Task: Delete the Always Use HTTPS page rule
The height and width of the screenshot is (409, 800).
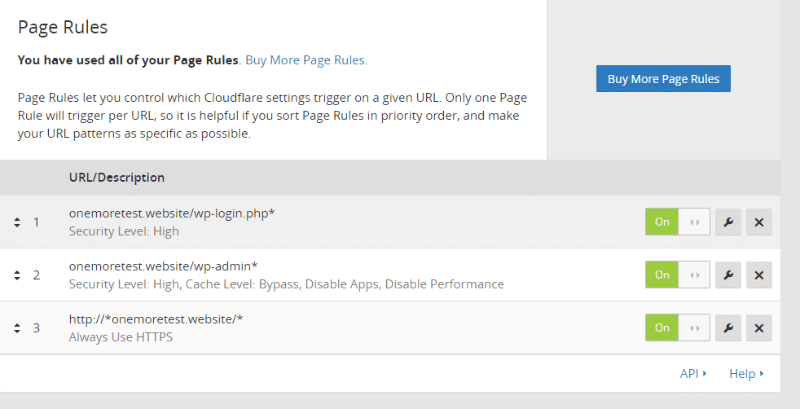Action: point(759,327)
